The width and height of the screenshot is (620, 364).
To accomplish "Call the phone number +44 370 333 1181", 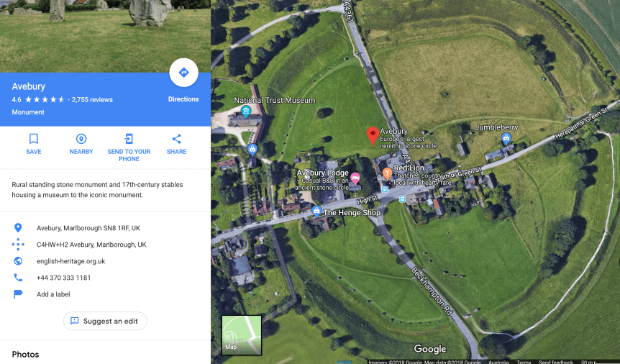I will (x=64, y=278).
